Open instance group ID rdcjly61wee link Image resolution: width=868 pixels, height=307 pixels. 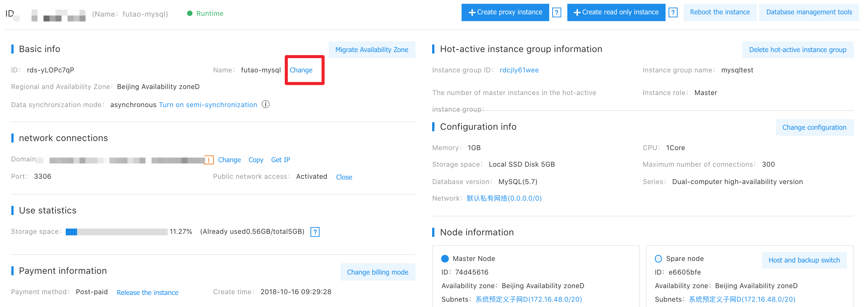tap(519, 70)
